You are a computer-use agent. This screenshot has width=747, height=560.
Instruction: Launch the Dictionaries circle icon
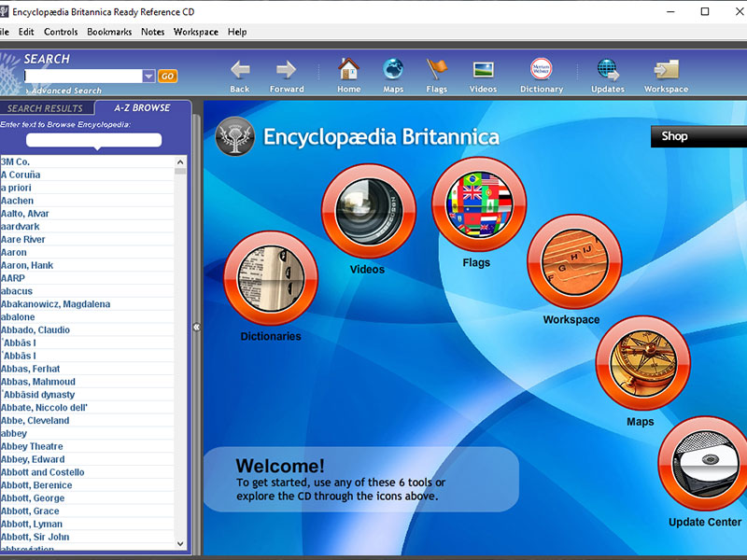(271, 278)
